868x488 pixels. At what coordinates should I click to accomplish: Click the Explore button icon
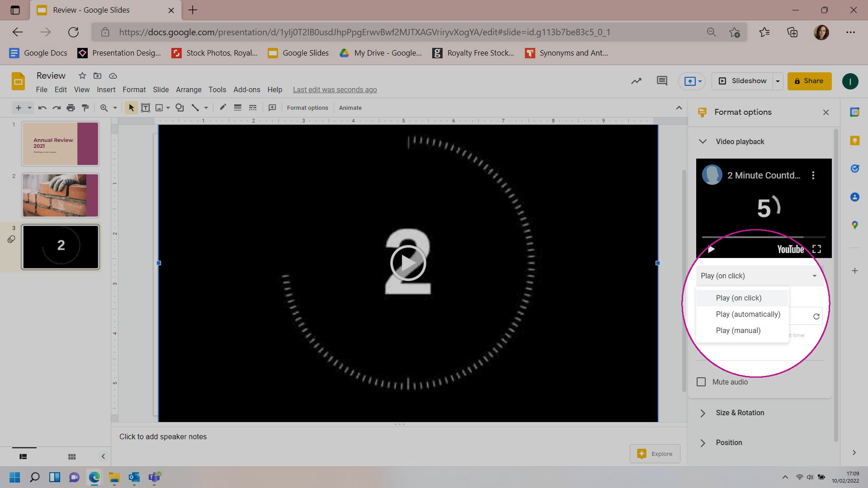click(x=642, y=453)
